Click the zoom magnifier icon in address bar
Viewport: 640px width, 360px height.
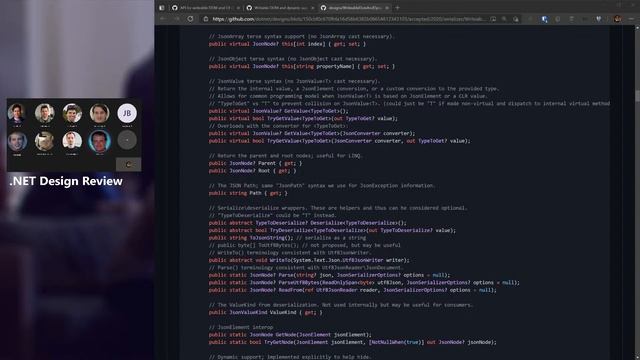[504, 19]
